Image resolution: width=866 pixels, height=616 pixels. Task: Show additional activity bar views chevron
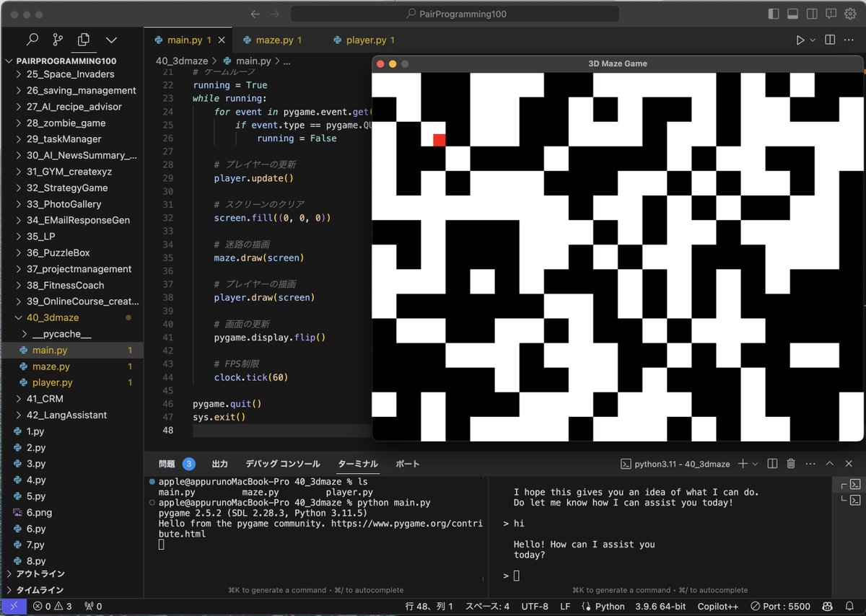[x=111, y=40]
